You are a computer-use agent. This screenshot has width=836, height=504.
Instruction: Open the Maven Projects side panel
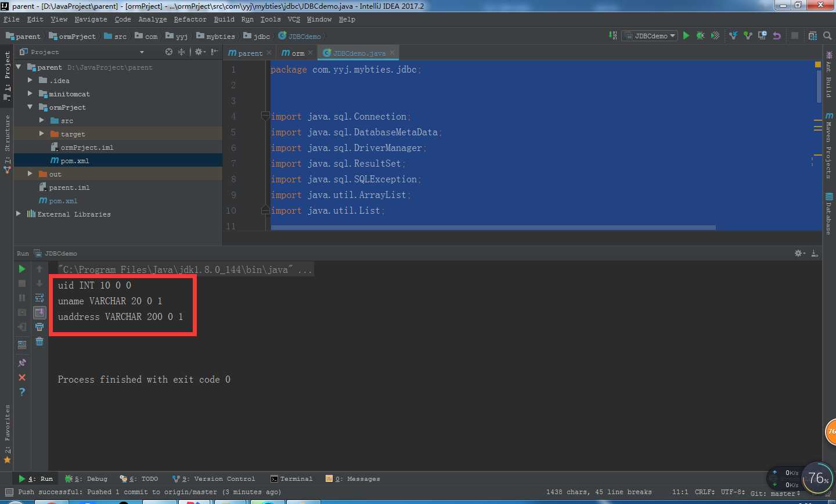point(829,146)
